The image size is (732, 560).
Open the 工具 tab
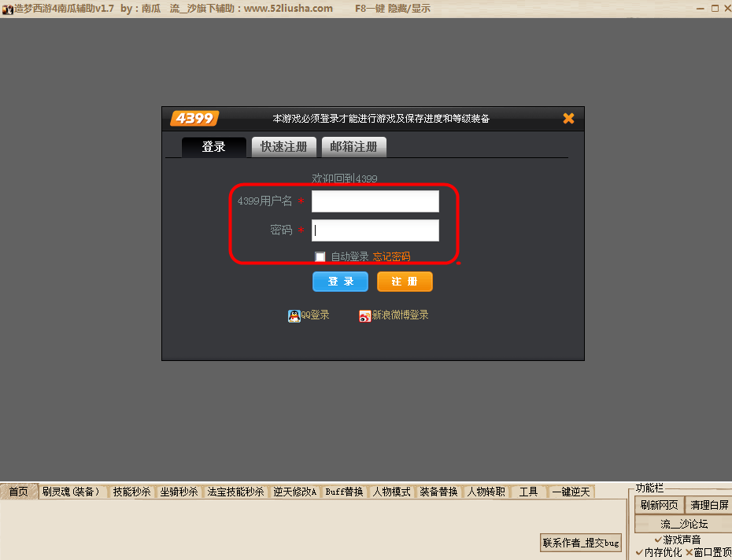pos(528,492)
